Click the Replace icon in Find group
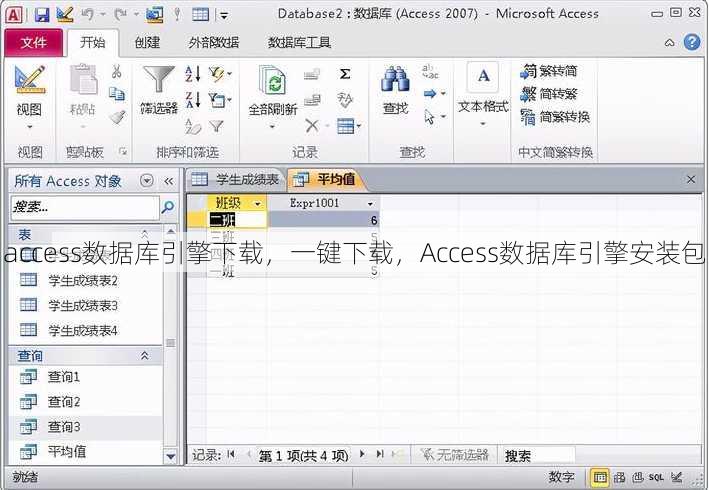This screenshot has height=490, width=709. pos(430,71)
